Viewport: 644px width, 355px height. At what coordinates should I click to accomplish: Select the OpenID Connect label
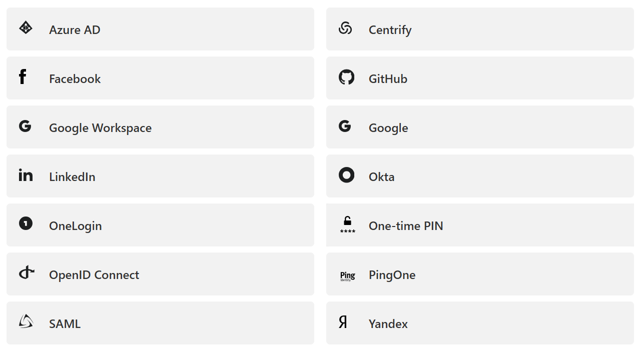coord(94,275)
